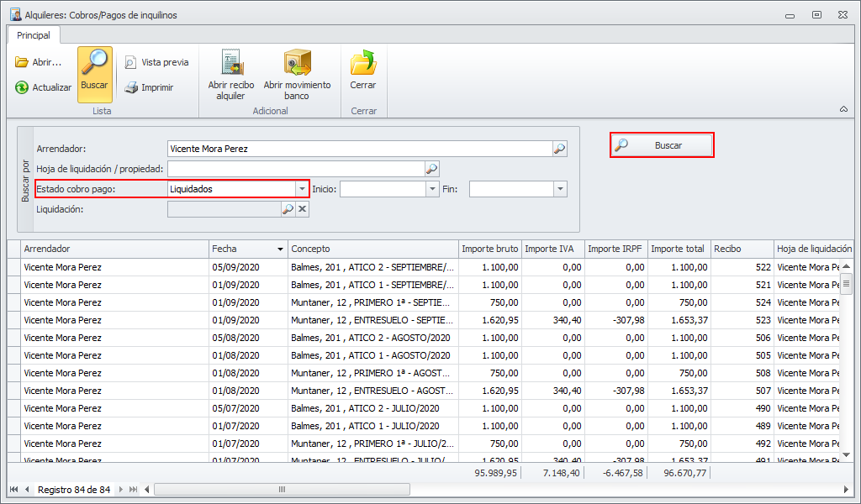This screenshot has width=861, height=504.
Task: Expand the Estado cobro pago dropdown
Action: coord(302,189)
